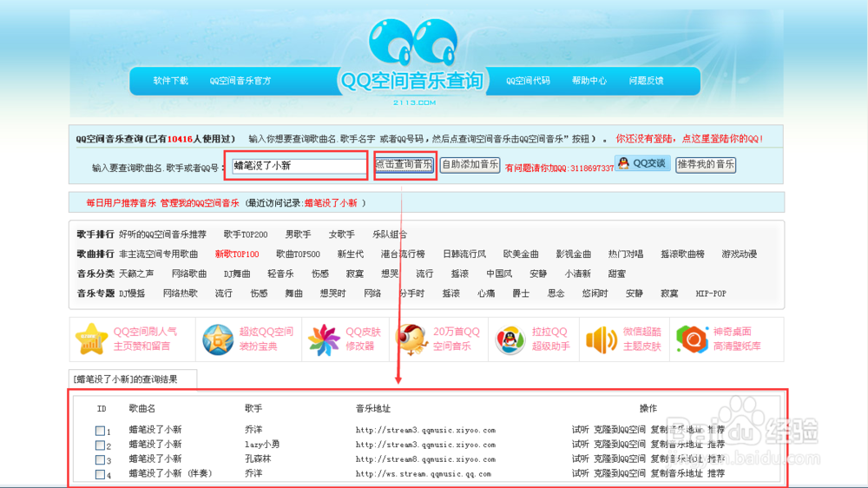The width and height of the screenshot is (868, 488).
Task: Click 试听 for the 孔森林 song
Action: [x=580, y=459]
